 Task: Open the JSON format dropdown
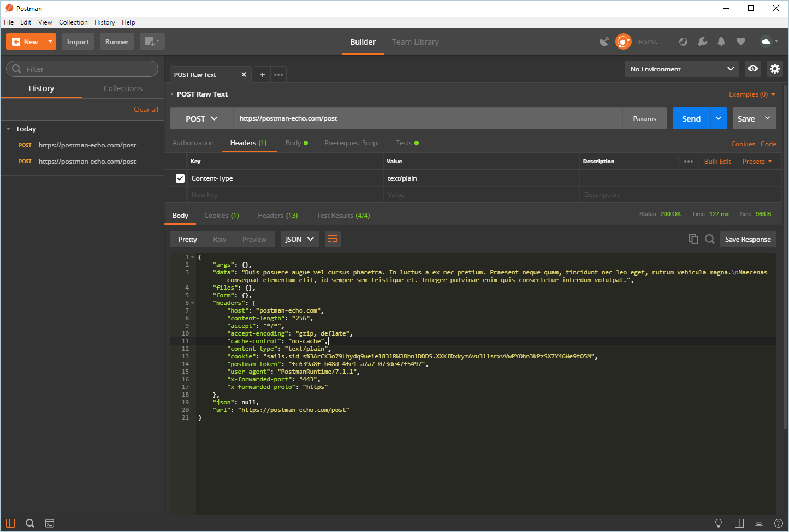(300, 239)
